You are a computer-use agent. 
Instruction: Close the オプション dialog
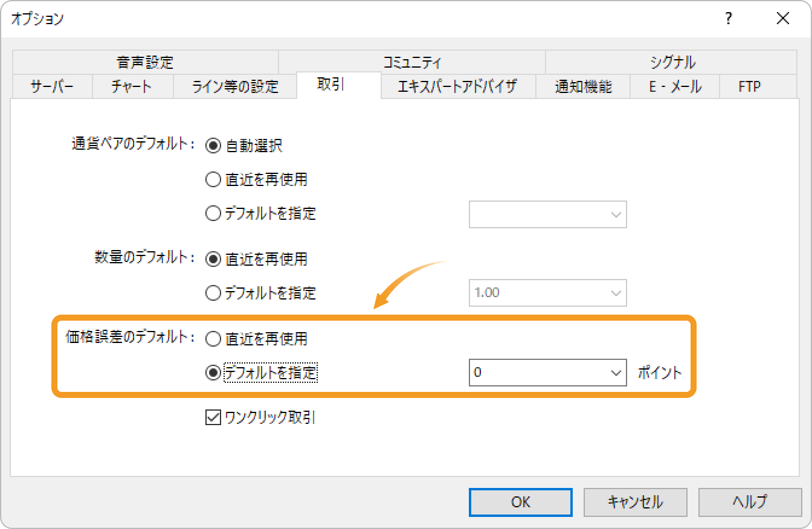click(x=783, y=19)
